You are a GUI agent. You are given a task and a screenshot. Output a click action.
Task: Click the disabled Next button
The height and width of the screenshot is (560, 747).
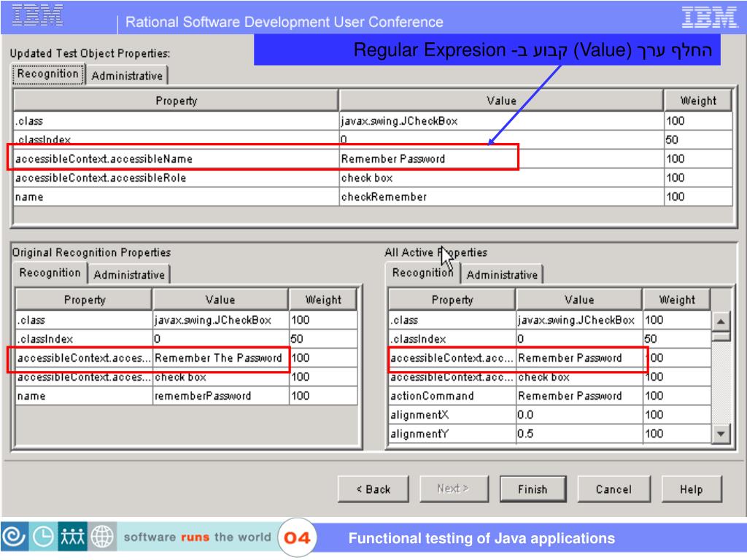pos(454,489)
